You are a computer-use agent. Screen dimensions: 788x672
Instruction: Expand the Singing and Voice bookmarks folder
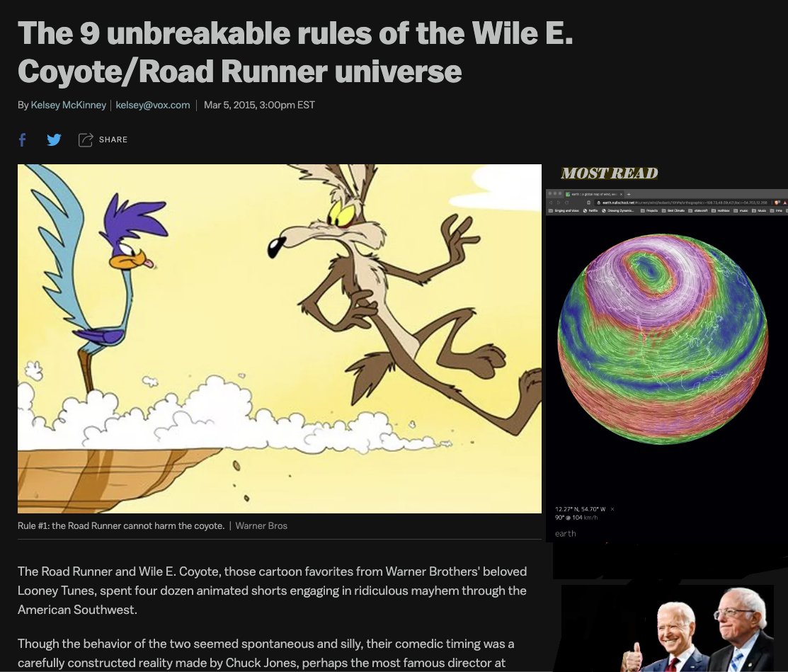point(563,210)
